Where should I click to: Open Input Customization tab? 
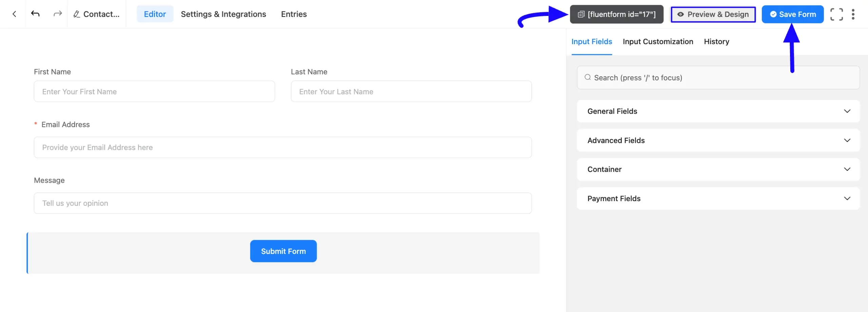click(658, 42)
